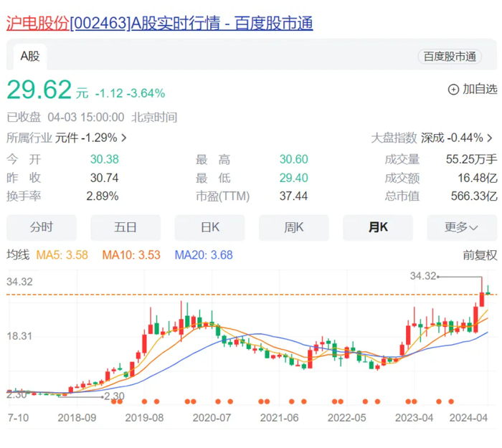Switch to the 周K chart tab
Screen dimensions: 502x448
click(294, 227)
